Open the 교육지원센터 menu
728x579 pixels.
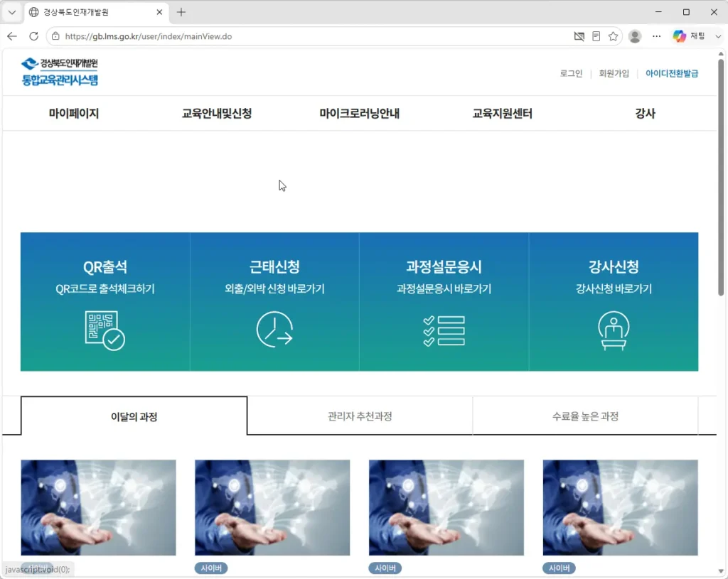(503, 113)
